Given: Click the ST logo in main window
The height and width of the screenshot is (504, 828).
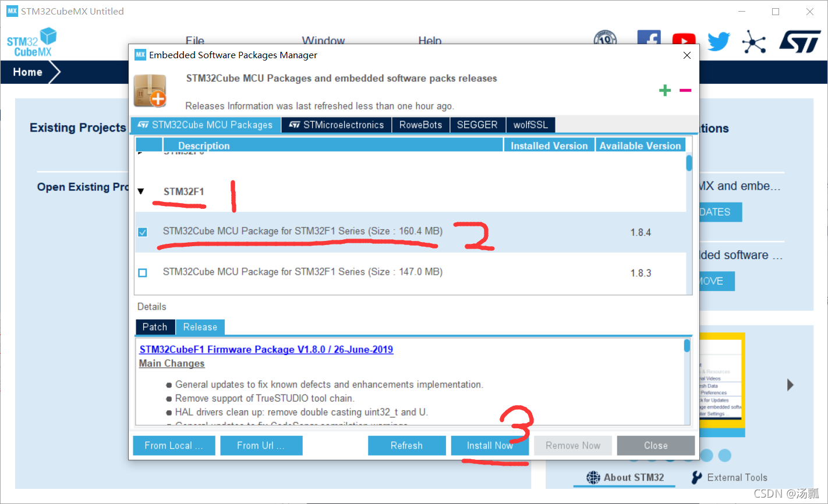Looking at the screenshot, I should [799, 42].
